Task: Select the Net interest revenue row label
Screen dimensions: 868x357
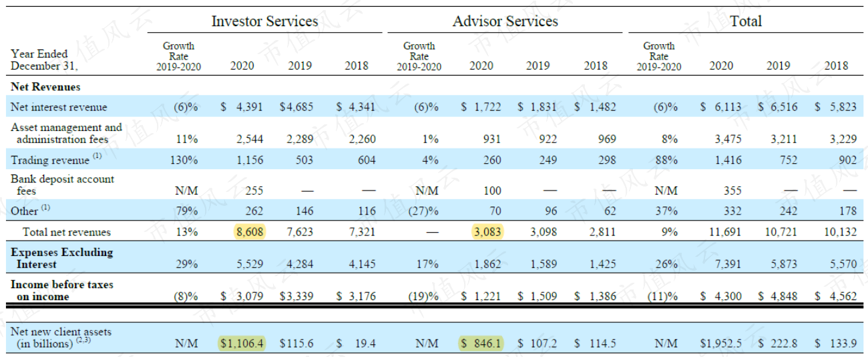Action: (x=59, y=107)
